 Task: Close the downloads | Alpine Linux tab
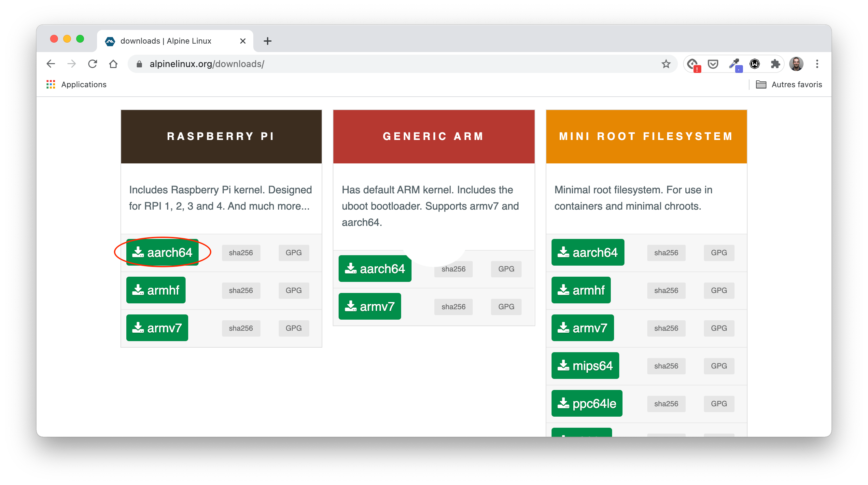[243, 41]
